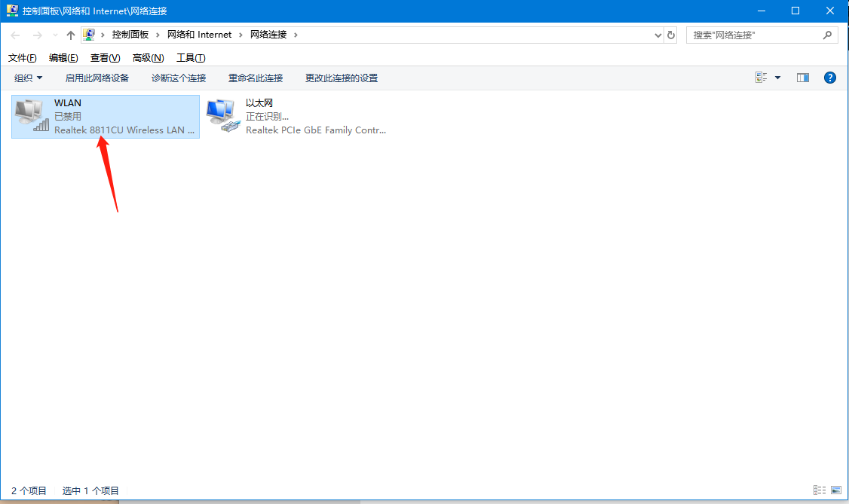The image size is (849, 504).
Task: Open the 查看(V) menu
Action: pos(105,58)
